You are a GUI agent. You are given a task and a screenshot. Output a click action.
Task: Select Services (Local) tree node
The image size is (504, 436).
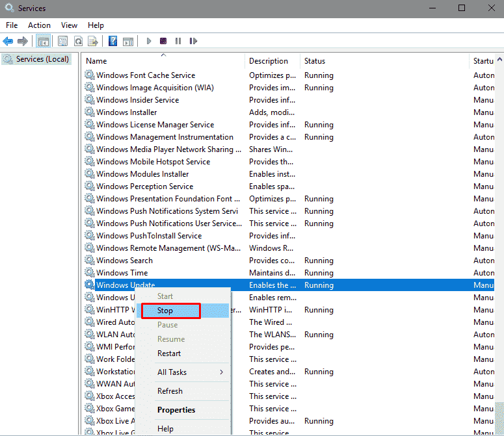tap(36, 59)
